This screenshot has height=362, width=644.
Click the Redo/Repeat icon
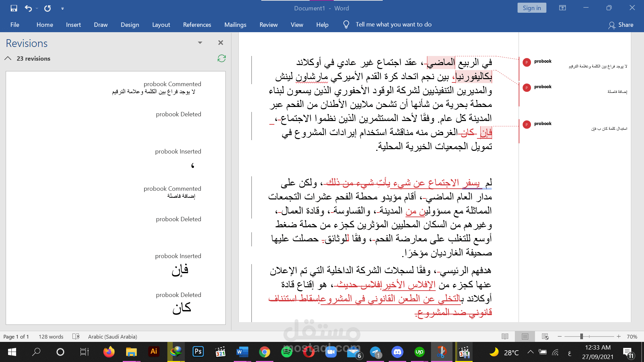pos(48,8)
